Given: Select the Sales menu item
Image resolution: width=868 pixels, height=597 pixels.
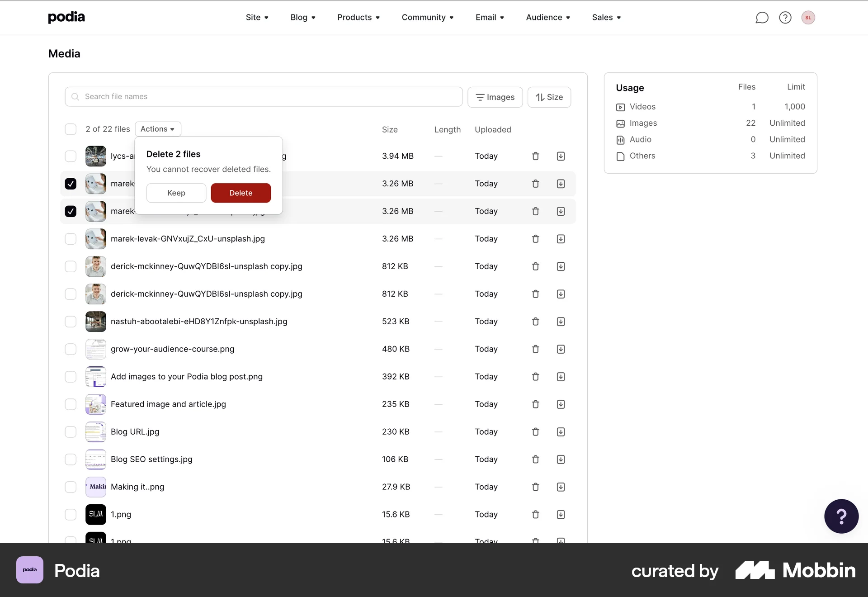Looking at the screenshot, I should [606, 17].
